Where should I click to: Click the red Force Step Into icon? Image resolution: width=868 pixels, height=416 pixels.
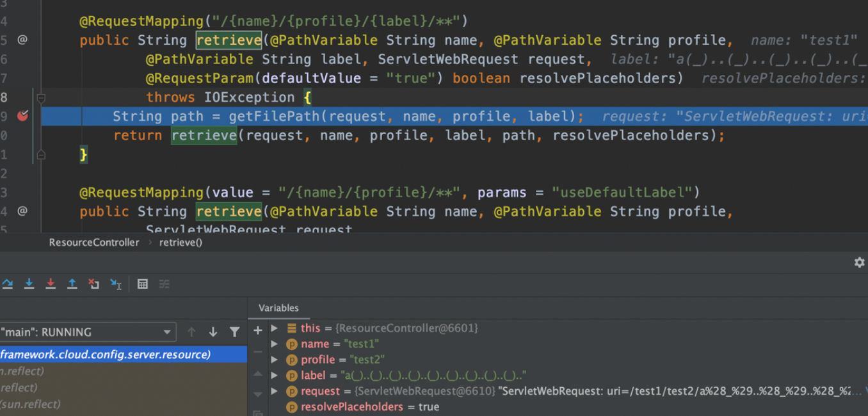[x=51, y=284]
